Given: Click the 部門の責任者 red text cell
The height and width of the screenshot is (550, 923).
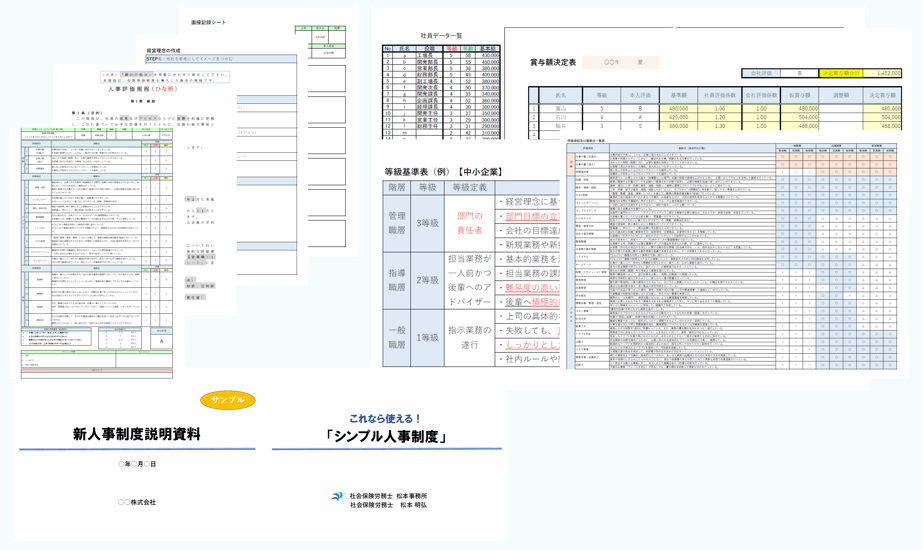Looking at the screenshot, I should point(469,223).
